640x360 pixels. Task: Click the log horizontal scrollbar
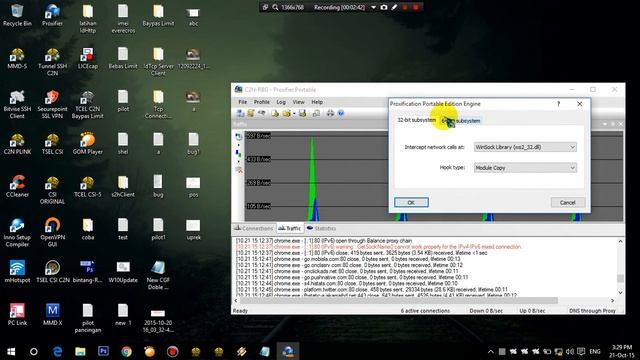click(x=399, y=300)
